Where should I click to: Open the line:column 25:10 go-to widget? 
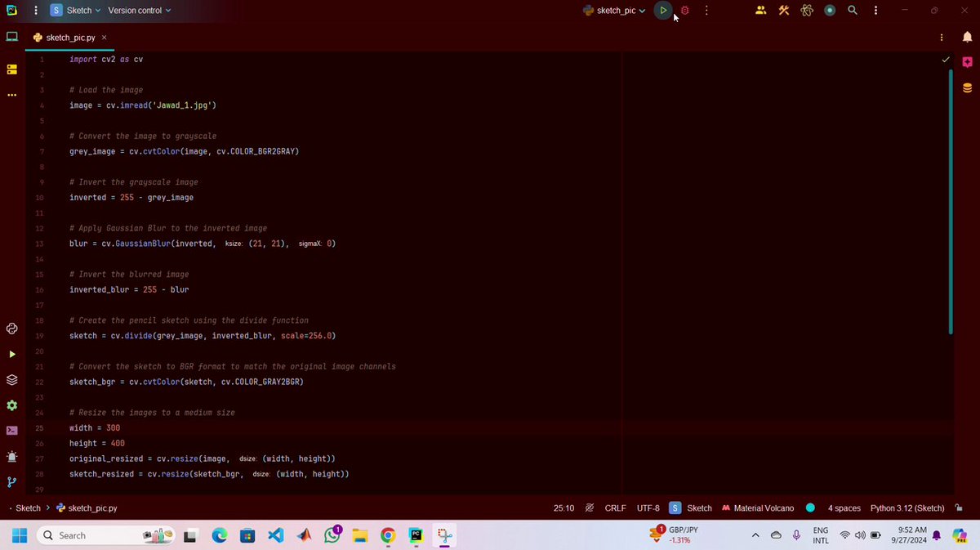pos(563,508)
